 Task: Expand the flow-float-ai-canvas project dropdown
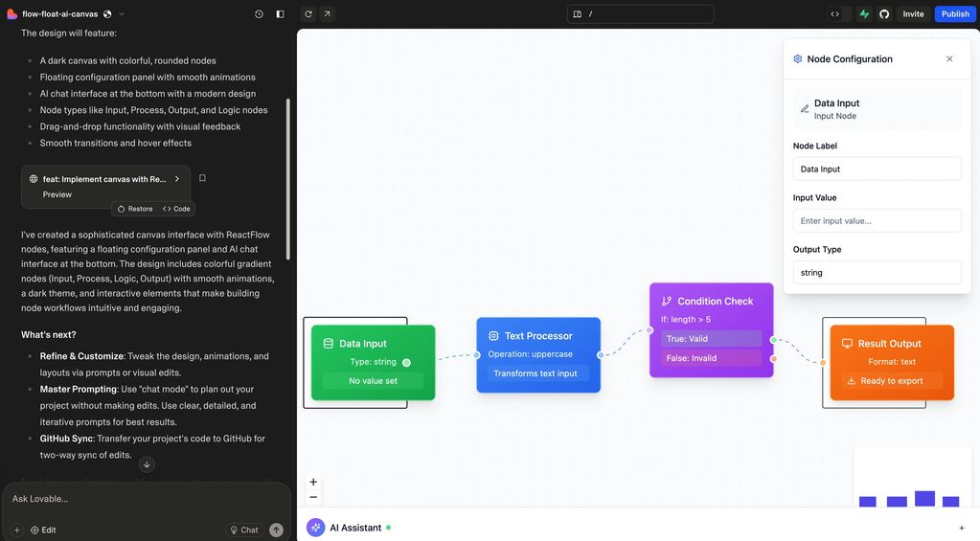click(x=122, y=14)
